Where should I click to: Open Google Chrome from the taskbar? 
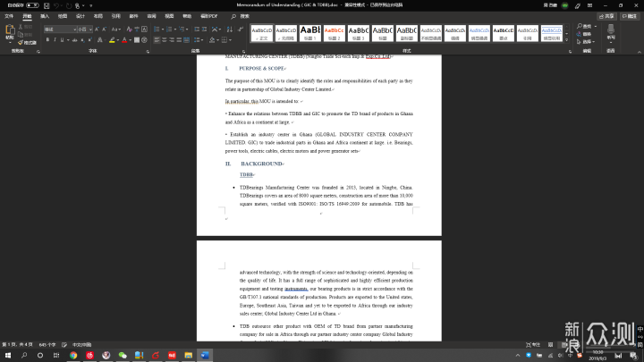coord(73,355)
